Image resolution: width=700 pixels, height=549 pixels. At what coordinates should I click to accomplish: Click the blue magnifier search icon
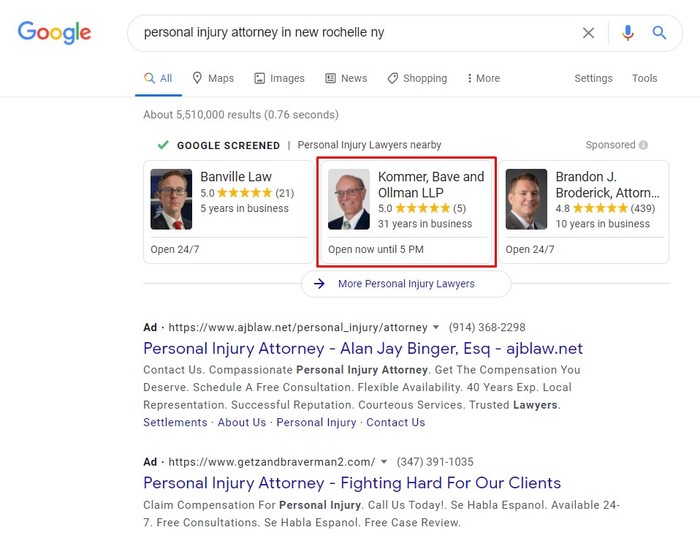659,33
